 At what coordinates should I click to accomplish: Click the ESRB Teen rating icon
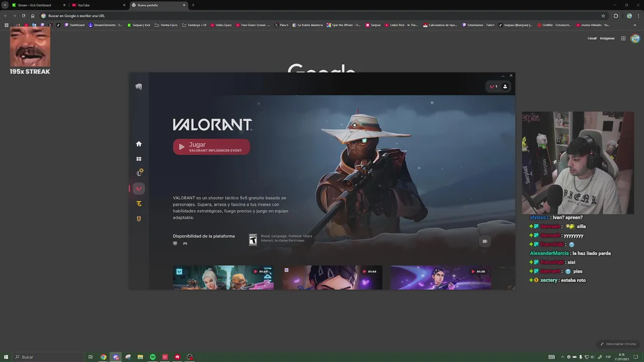[x=253, y=239]
